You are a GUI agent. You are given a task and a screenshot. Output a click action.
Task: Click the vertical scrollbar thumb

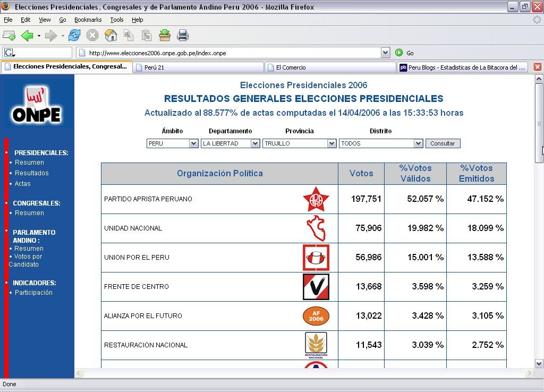(539, 123)
